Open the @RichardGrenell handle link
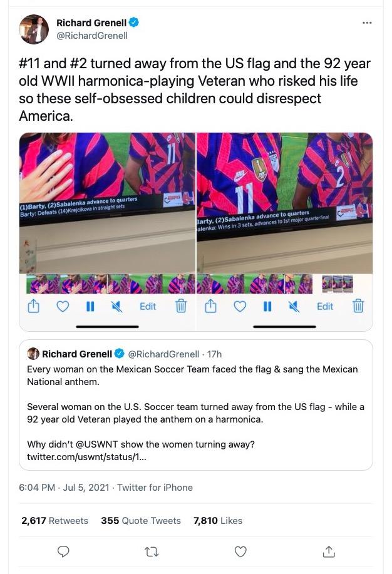Viewport: 392px width, 574px height. click(92, 36)
